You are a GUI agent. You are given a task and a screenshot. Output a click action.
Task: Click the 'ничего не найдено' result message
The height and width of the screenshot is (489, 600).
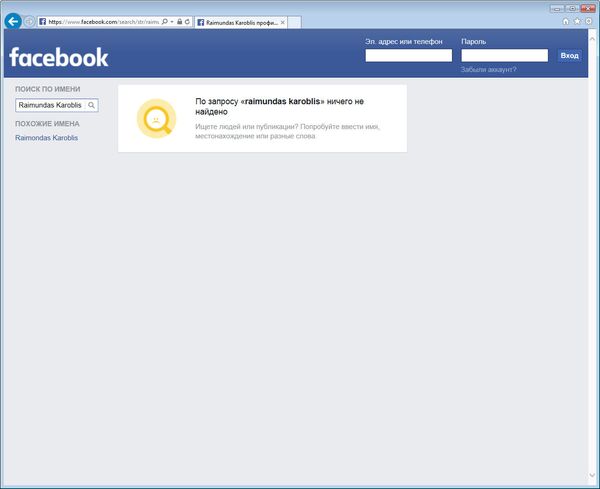pos(279,106)
